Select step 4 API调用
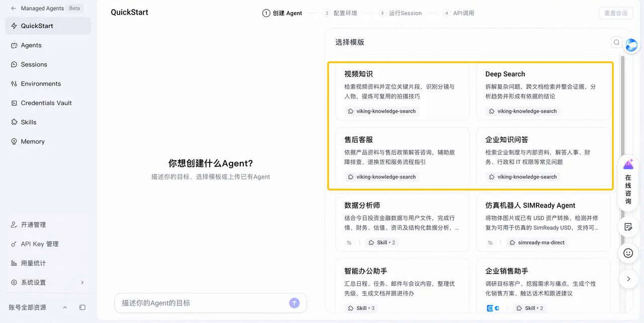The image size is (644, 323). pyautogui.click(x=459, y=13)
